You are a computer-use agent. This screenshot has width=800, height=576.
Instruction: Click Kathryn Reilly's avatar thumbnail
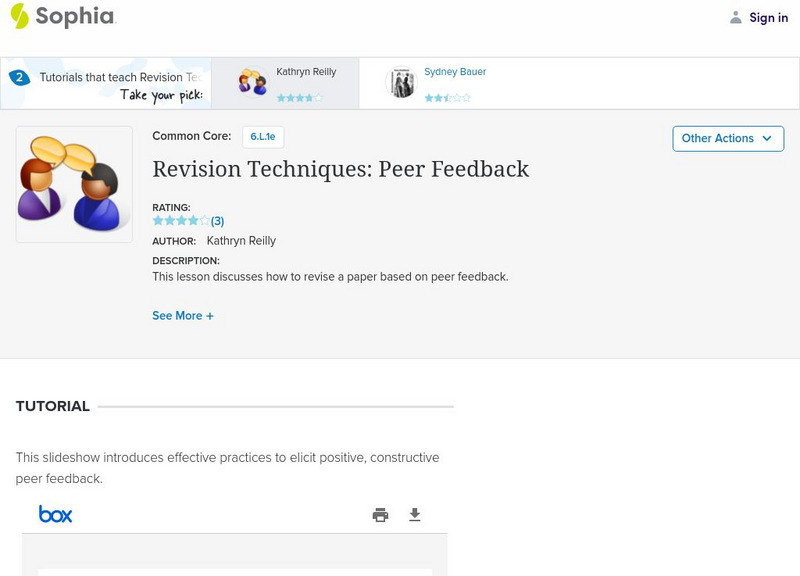click(x=253, y=83)
